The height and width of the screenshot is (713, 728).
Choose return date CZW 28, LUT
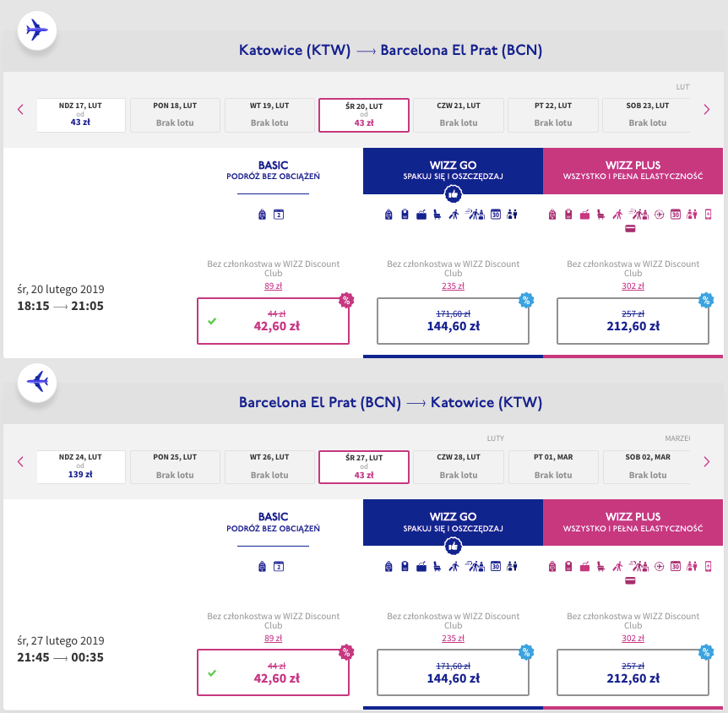tap(459, 467)
